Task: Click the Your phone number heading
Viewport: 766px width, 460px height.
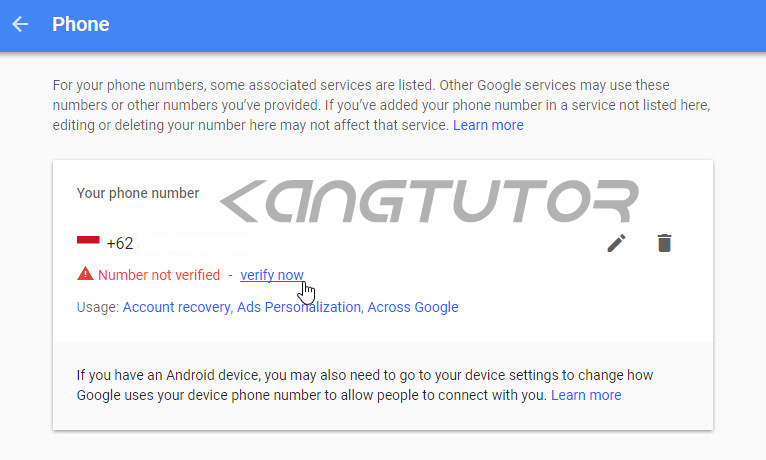Action: point(138,193)
